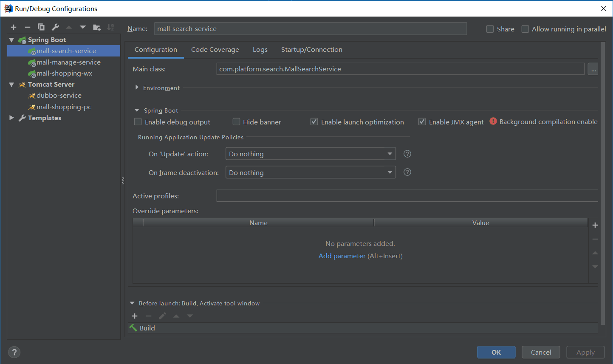Click the red error icon beside Background compilation
This screenshot has height=364, width=613.
click(x=493, y=121)
